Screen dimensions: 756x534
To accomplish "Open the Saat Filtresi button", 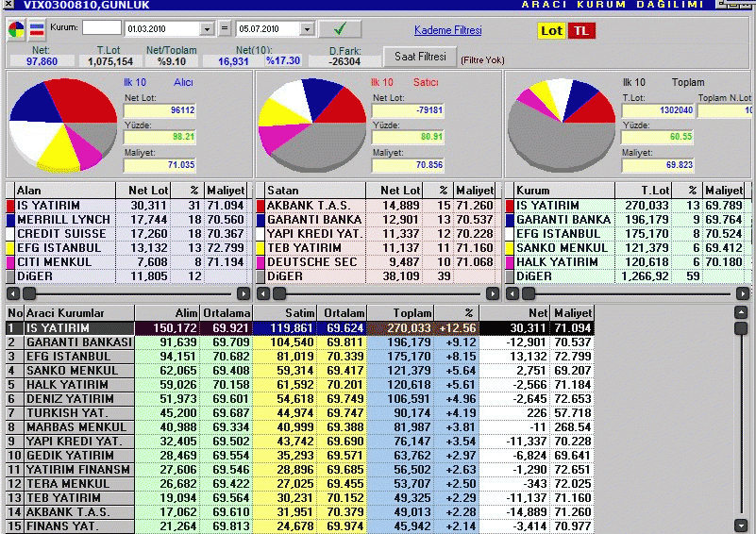I will pos(420,57).
